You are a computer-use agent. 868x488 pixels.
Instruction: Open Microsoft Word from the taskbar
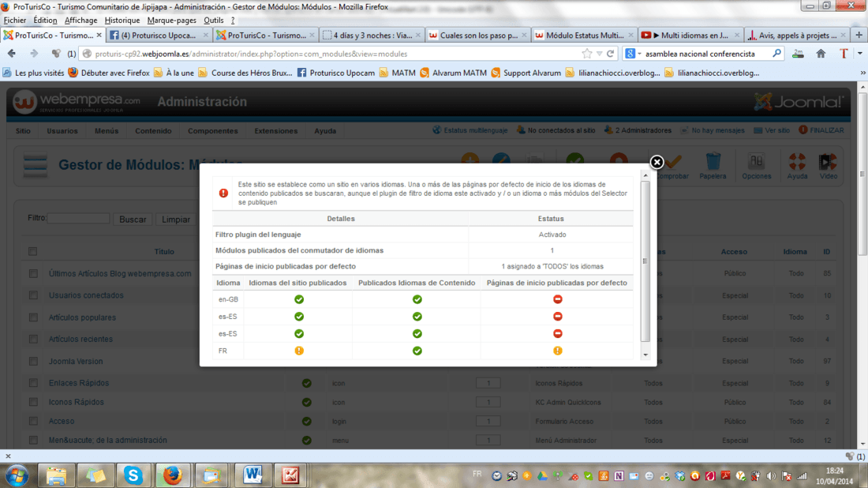[253, 475]
